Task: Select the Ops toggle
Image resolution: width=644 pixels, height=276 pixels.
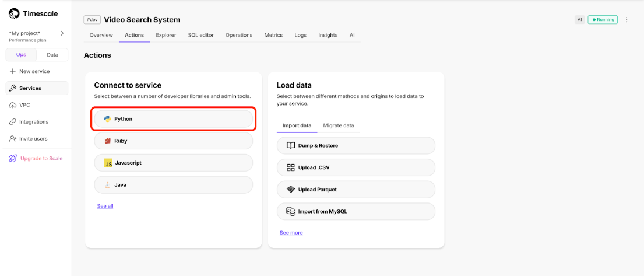Action: [x=21, y=55]
